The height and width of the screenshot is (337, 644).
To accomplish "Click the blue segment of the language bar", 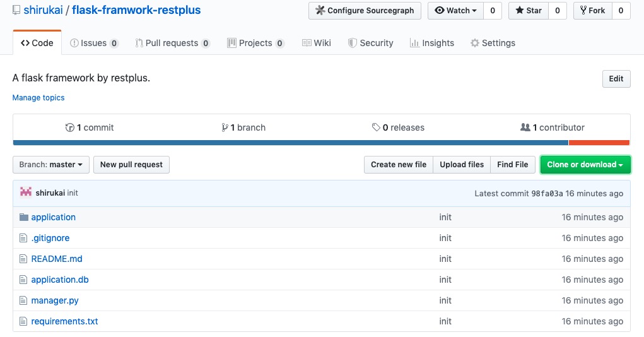I will (x=291, y=143).
